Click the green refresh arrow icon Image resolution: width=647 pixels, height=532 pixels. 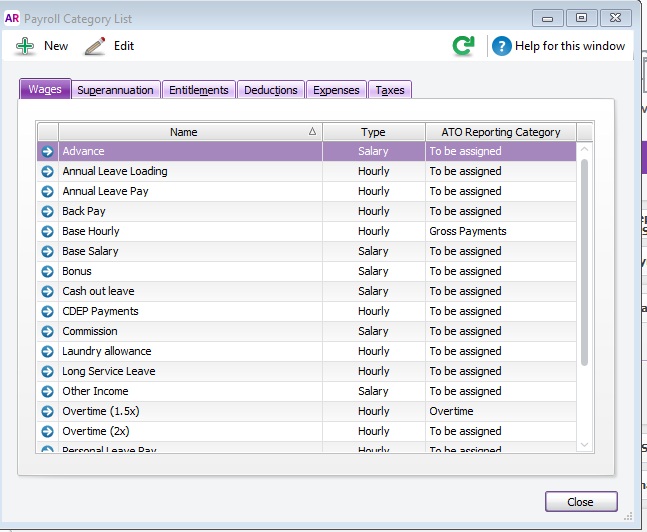point(463,46)
